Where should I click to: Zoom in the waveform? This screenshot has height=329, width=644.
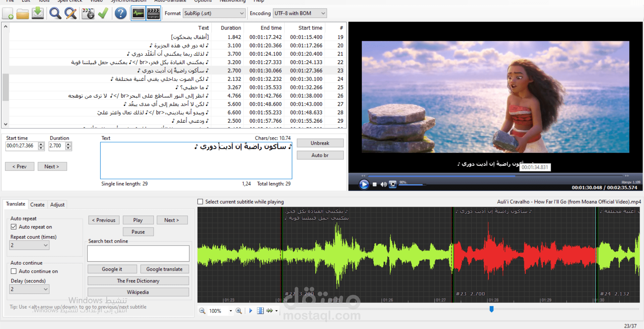pyautogui.click(x=238, y=311)
